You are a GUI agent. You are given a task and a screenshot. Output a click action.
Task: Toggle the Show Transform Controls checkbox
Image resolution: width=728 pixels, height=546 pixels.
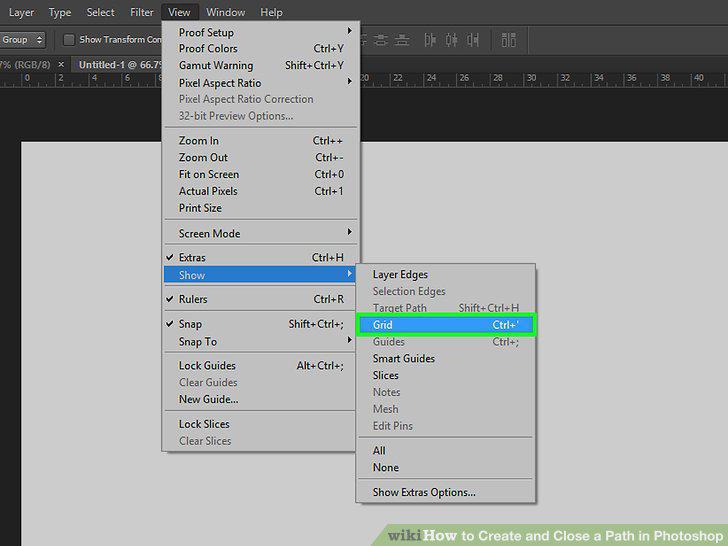pyautogui.click(x=69, y=40)
